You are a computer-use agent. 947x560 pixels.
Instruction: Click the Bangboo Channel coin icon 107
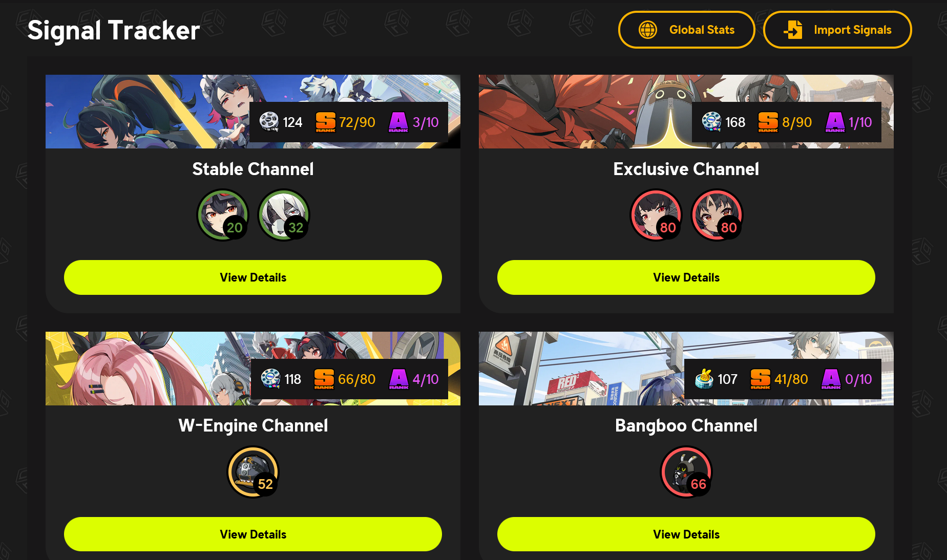pos(704,379)
